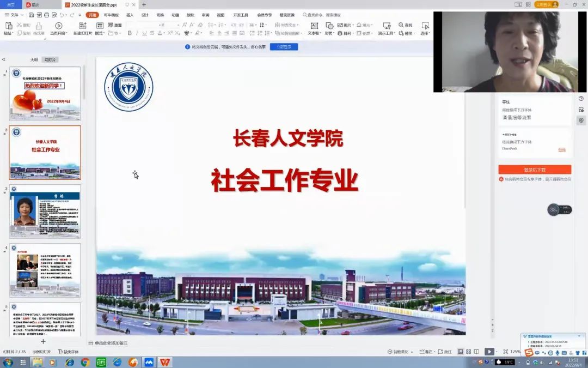Image resolution: width=588 pixels, height=368 pixels.
Task: Click the slideshow play button in status bar
Action: [489, 352]
